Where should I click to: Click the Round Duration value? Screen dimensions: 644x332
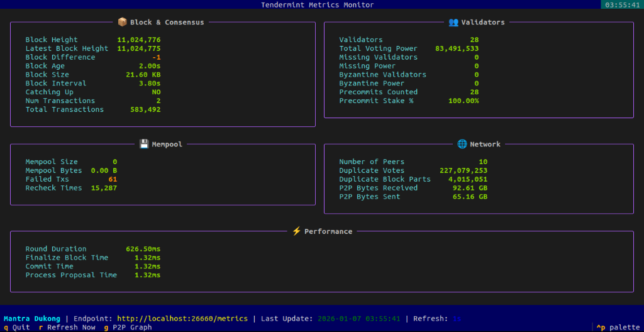coord(143,249)
